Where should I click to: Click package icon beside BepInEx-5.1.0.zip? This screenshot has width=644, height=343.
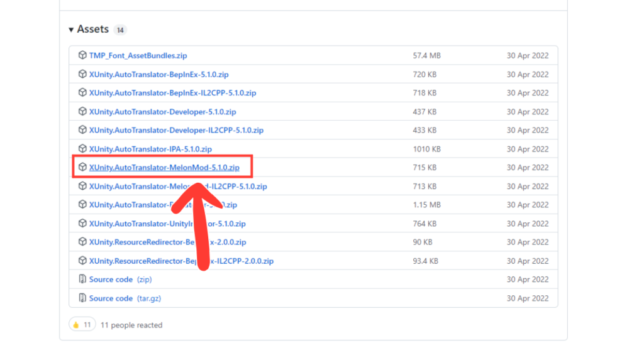click(82, 74)
